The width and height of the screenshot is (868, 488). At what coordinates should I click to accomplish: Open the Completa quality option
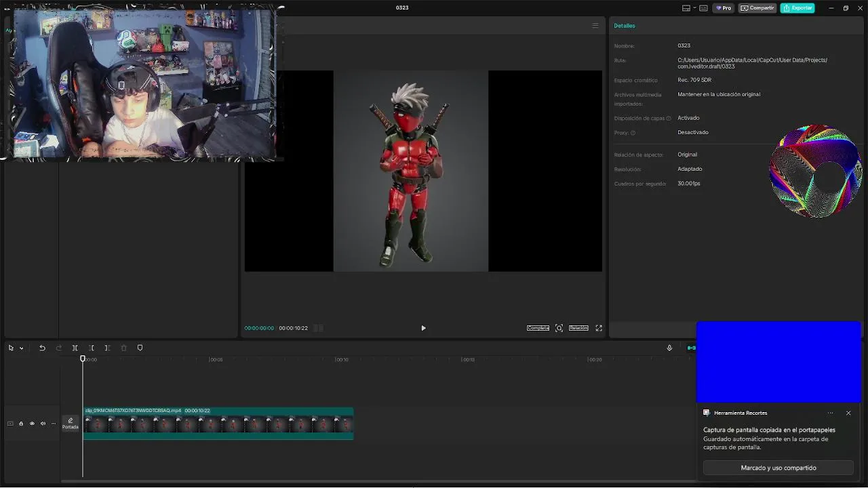tap(538, 328)
